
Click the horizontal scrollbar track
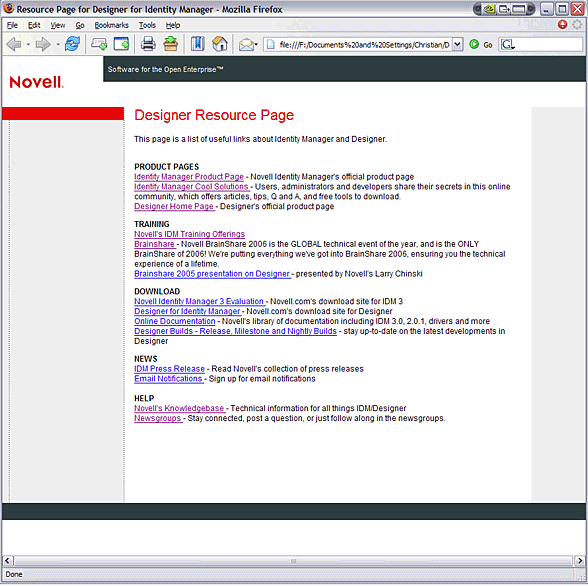tap(294, 561)
